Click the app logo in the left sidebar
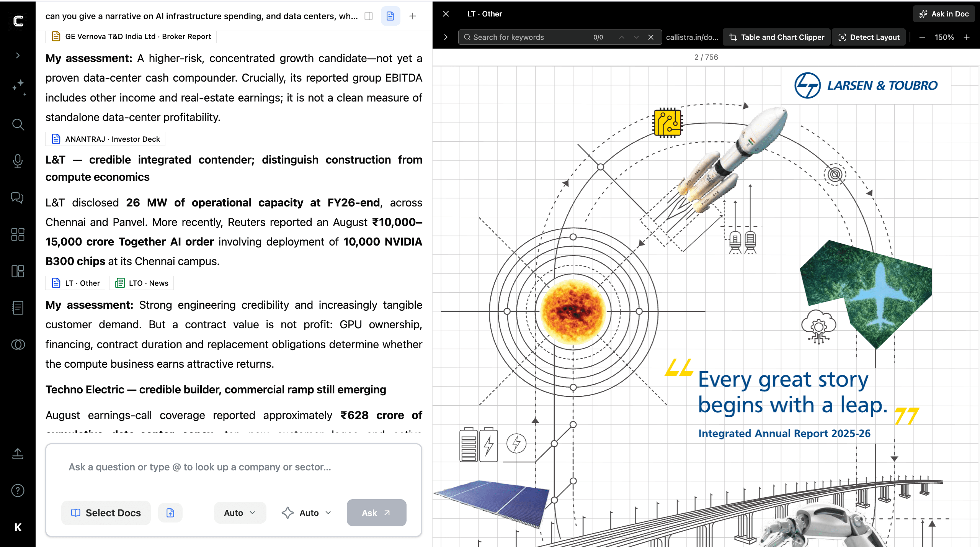 click(18, 21)
